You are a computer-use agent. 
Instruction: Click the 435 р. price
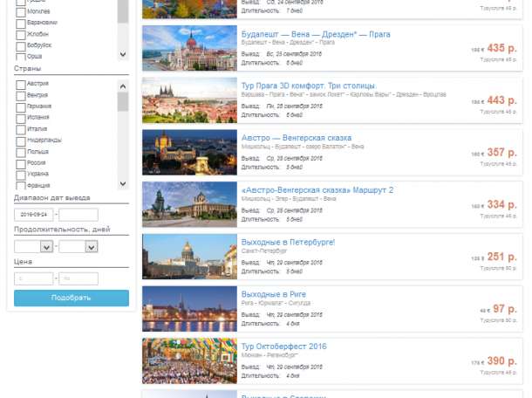click(x=501, y=48)
